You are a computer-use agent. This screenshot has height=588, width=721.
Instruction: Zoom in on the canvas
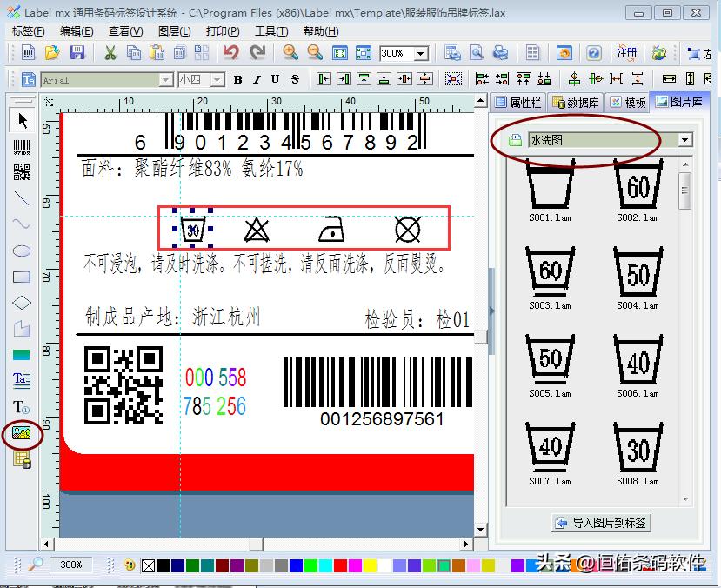[x=290, y=53]
